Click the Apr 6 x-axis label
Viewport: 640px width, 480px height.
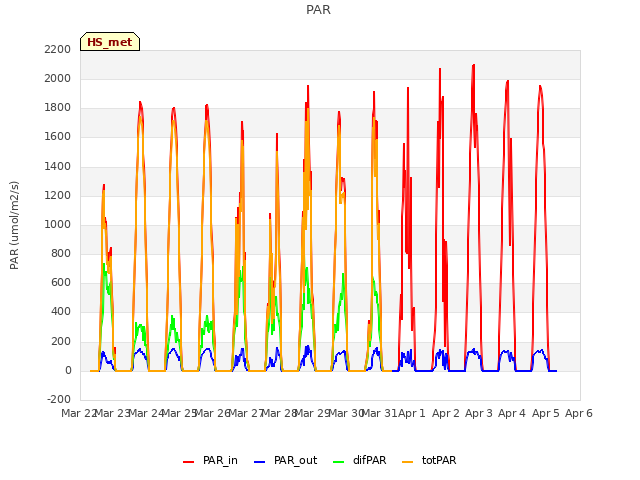coord(579,413)
